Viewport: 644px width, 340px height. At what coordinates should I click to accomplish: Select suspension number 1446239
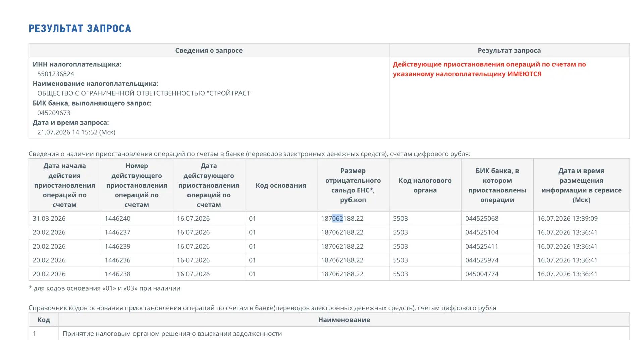[117, 246]
